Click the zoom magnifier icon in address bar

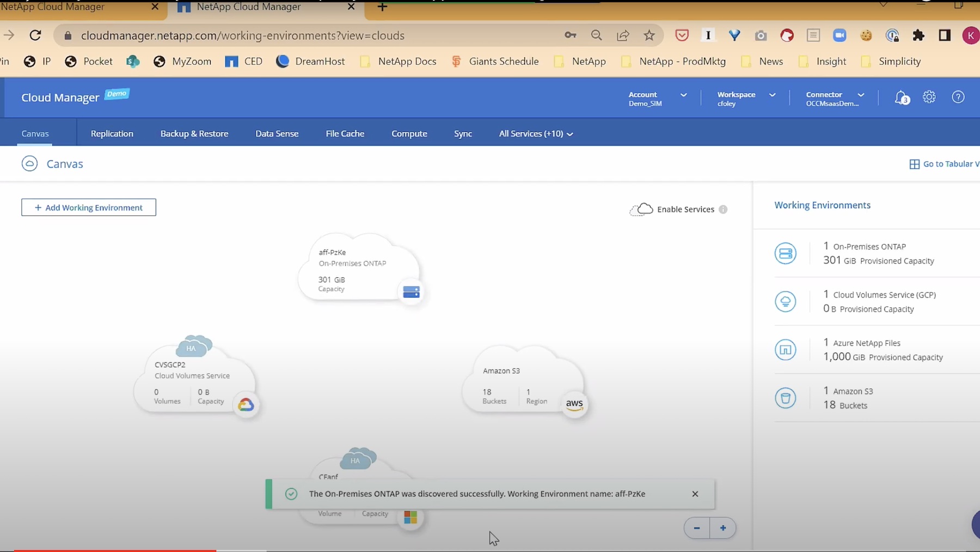click(597, 35)
